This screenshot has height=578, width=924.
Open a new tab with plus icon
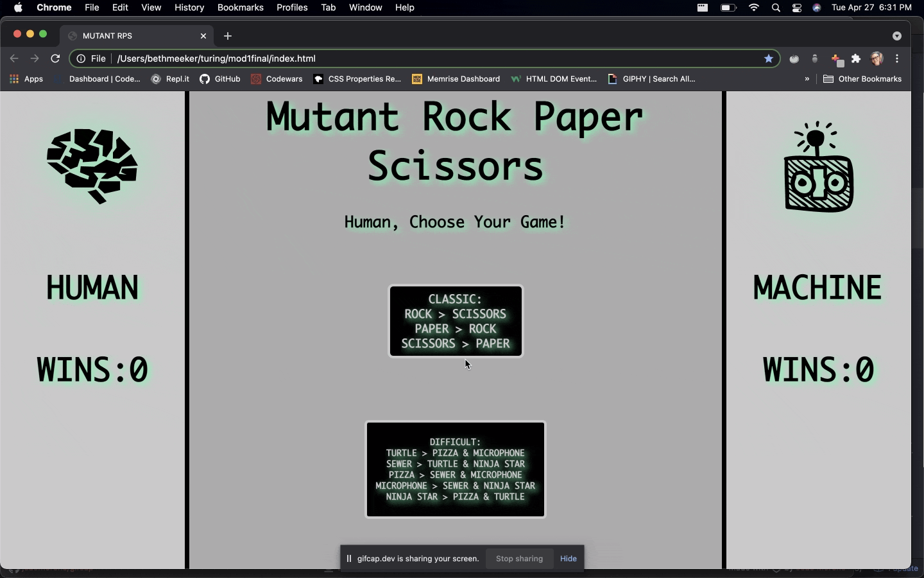228,36
